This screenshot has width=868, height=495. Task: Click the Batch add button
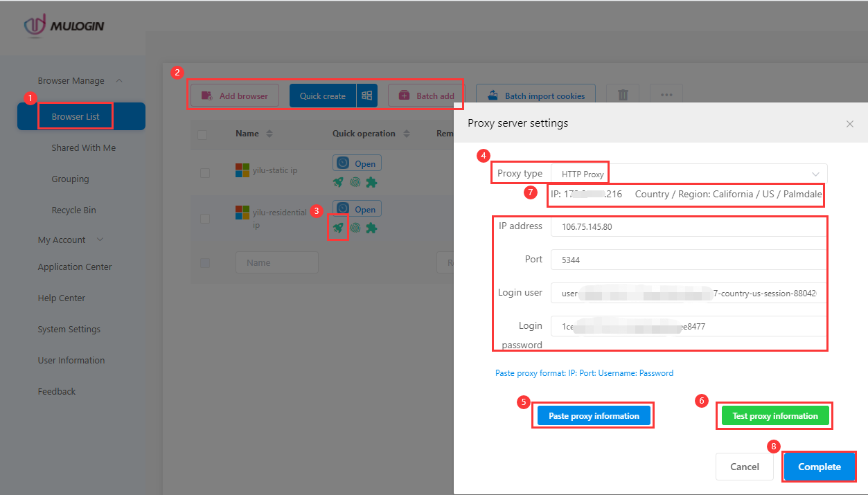click(426, 96)
